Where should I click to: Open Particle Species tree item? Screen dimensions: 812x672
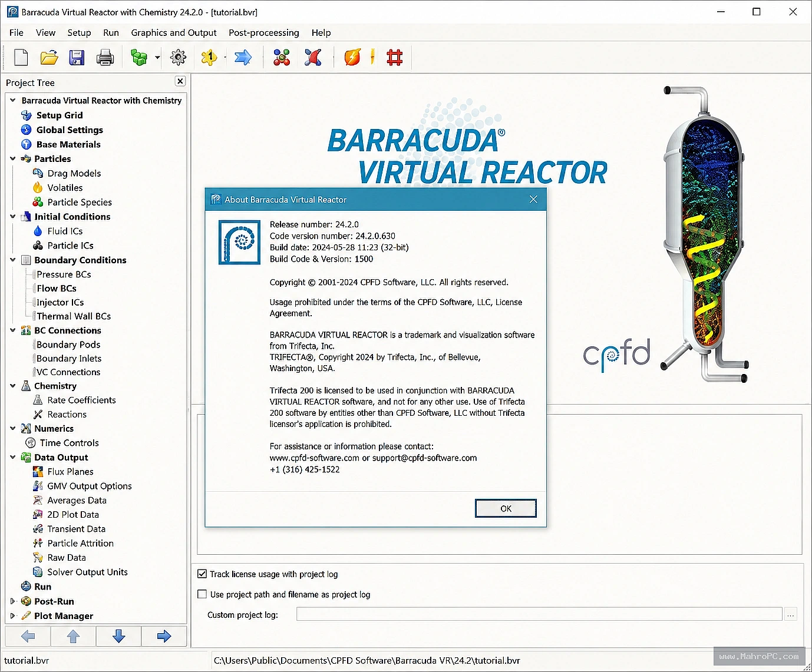[80, 202]
